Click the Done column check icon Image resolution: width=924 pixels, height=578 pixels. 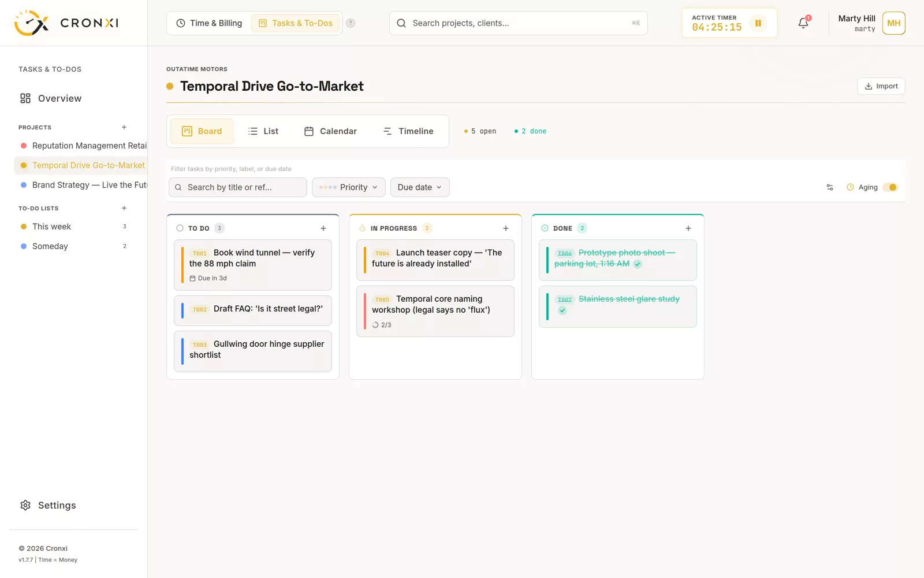coord(545,228)
